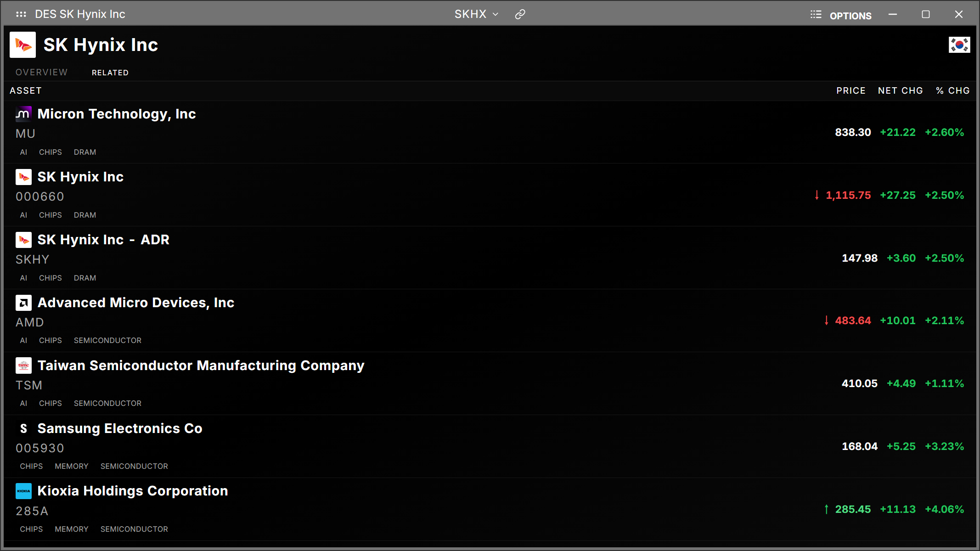Image resolution: width=980 pixels, height=551 pixels.
Task: Select the MEMORY tag under Samsung
Action: pyautogui.click(x=72, y=466)
